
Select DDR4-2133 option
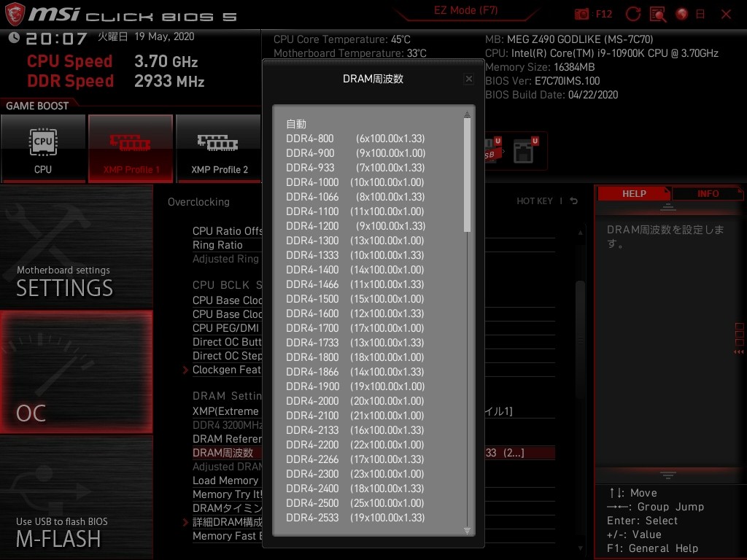[x=355, y=430]
